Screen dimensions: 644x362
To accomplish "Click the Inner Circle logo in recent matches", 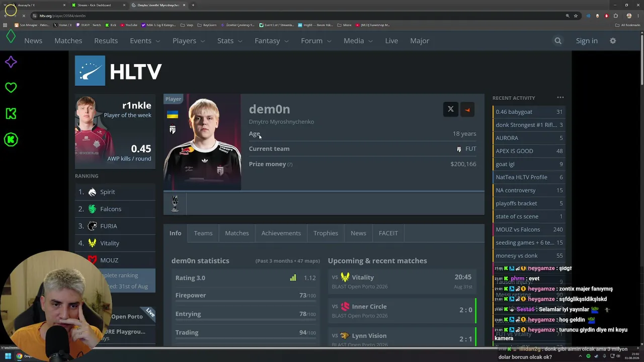I will click(345, 306).
